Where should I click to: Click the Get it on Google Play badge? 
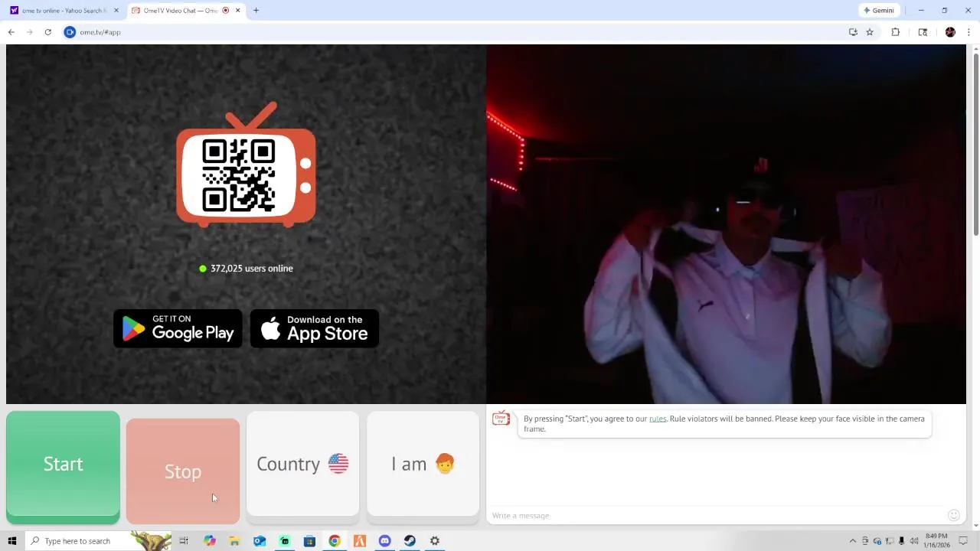click(178, 328)
